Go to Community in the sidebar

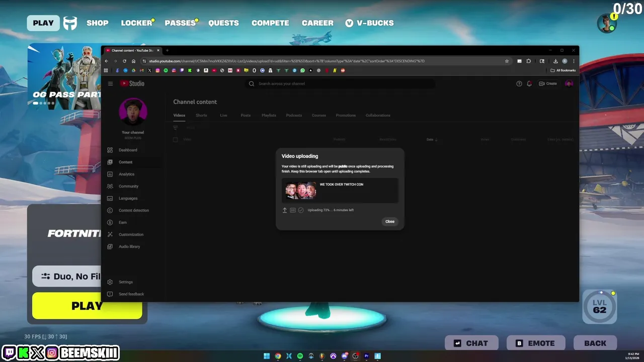pos(128,186)
